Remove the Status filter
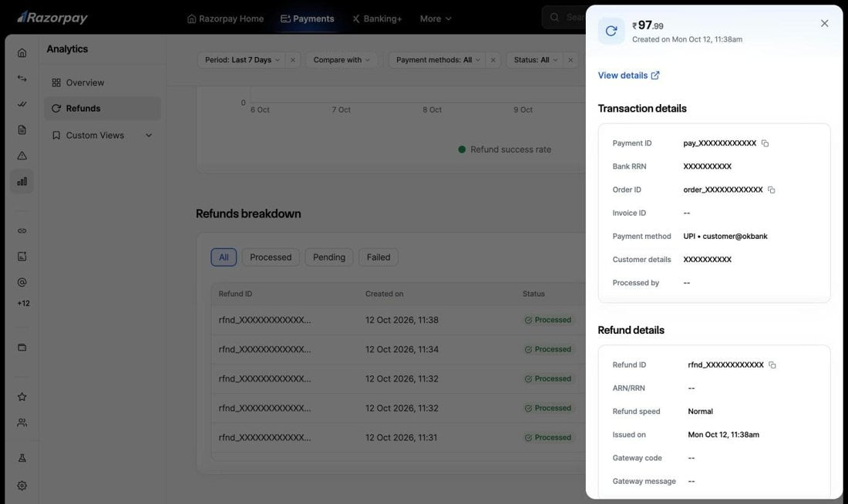 pyautogui.click(x=570, y=60)
